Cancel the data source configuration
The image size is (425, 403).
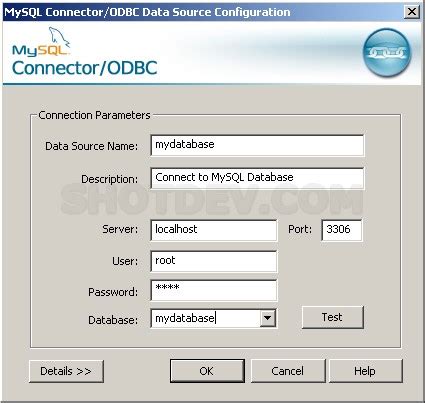click(288, 371)
